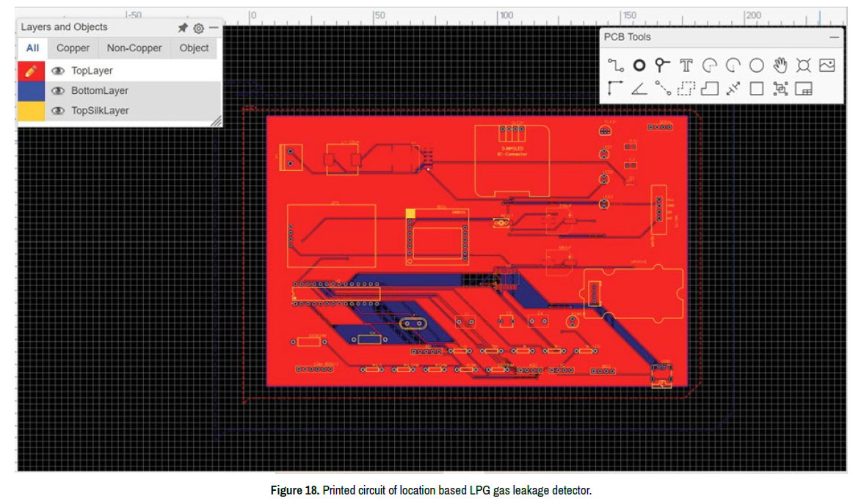Pin the Layers and Objects panel
This screenshot has width=853, height=504.
183,27
